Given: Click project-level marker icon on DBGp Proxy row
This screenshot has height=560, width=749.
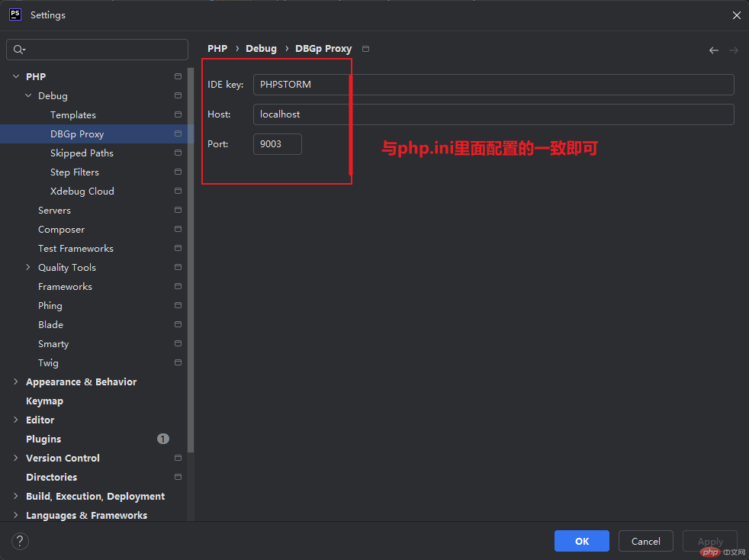Looking at the screenshot, I should (x=178, y=134).
